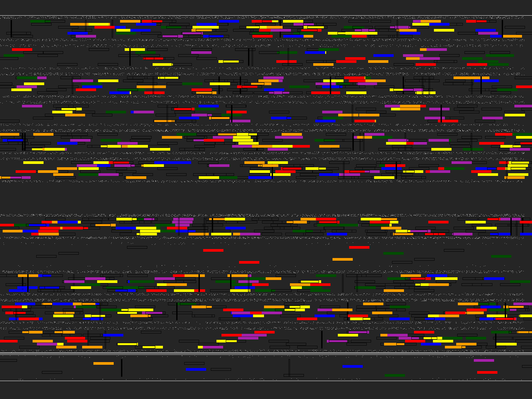Select the leftmost empty outlined block in bottom track
532x399 pixels.
click(x=8, y=360)
